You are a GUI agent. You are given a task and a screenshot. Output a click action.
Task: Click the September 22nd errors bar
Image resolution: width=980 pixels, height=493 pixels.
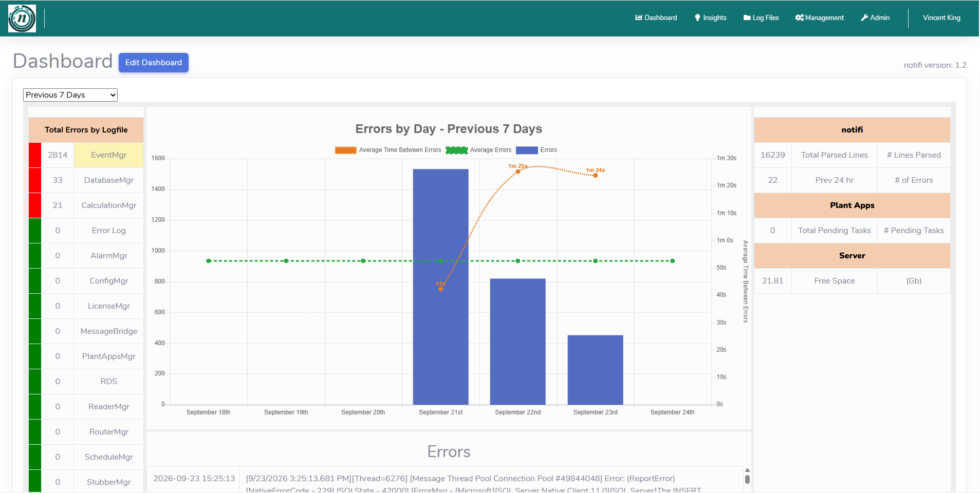pos(518,342)
